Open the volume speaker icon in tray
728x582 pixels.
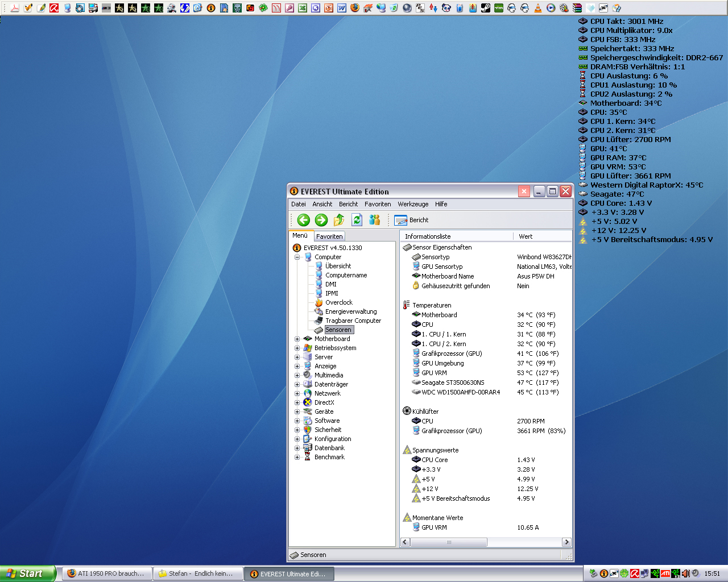[x=696, y=573]
